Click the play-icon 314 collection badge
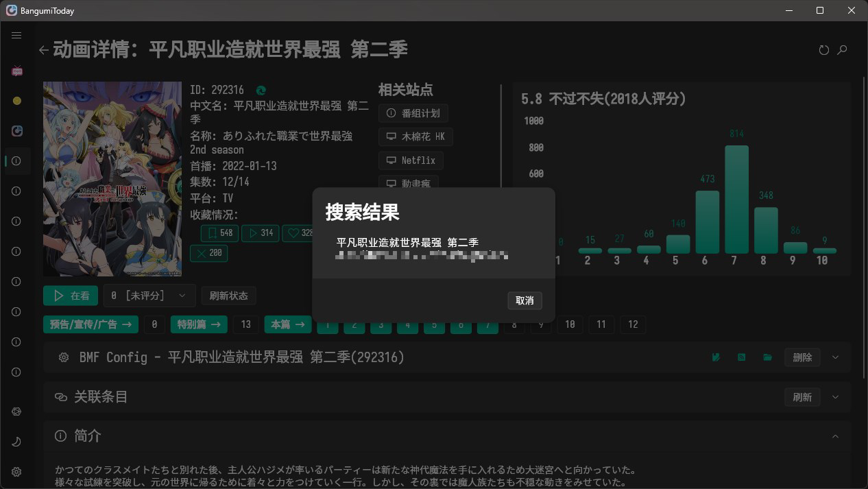The image size is (868, 489). click(x=261, y=233)
